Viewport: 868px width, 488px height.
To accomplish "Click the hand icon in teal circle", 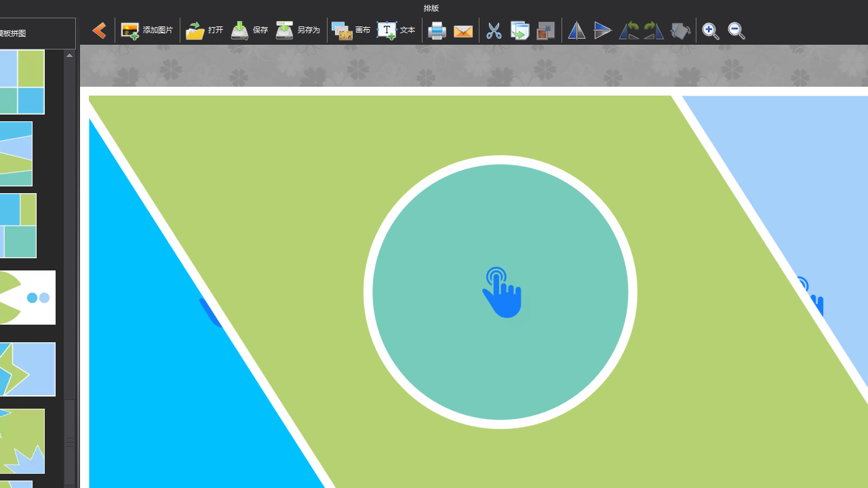I will [x=502, y=293].
